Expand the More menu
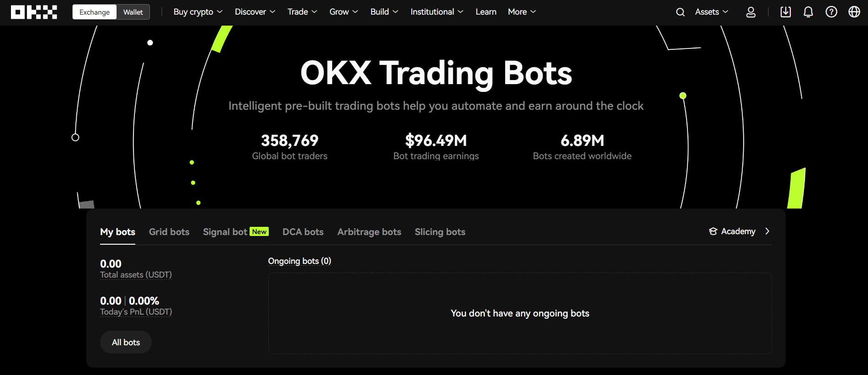Viewport: 868px width, 375px height. pyautogui.click(x=522, y=12)
